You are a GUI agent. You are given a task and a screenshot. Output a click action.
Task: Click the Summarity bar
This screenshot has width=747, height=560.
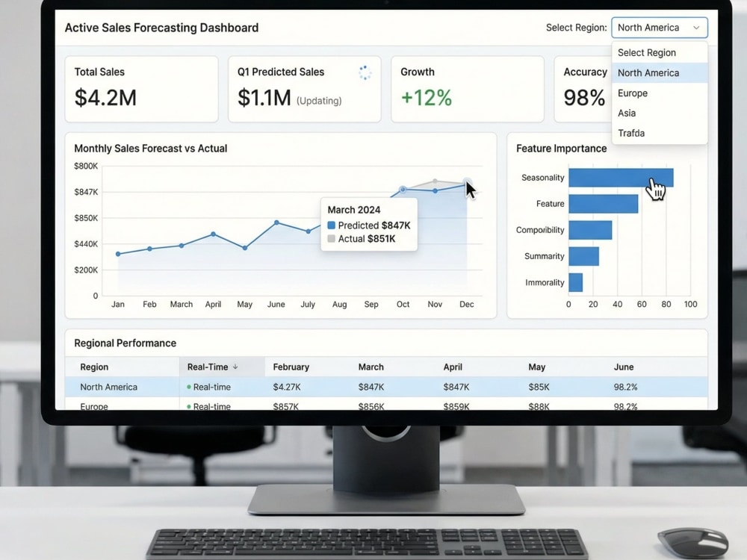coord(583,256)
